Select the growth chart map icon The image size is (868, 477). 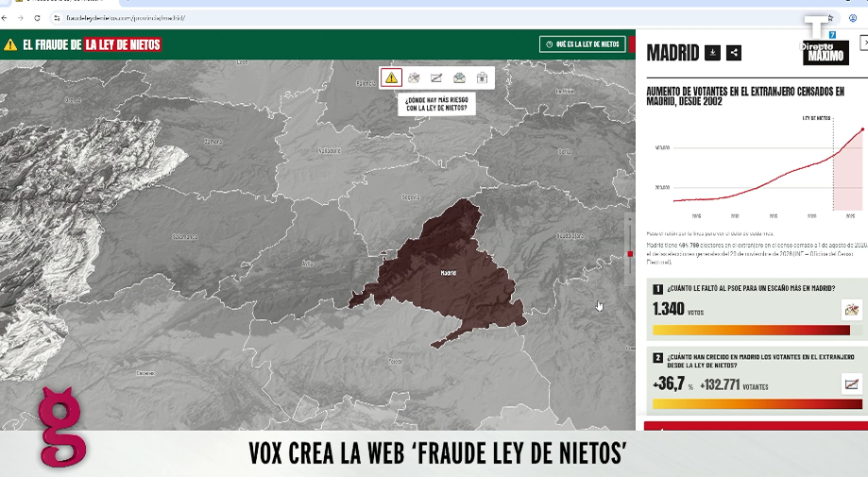coord(436,78)
